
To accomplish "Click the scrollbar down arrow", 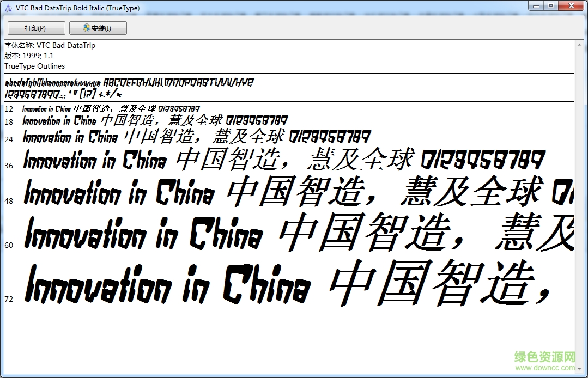I will pyautogui.click(x=579, y=369).
